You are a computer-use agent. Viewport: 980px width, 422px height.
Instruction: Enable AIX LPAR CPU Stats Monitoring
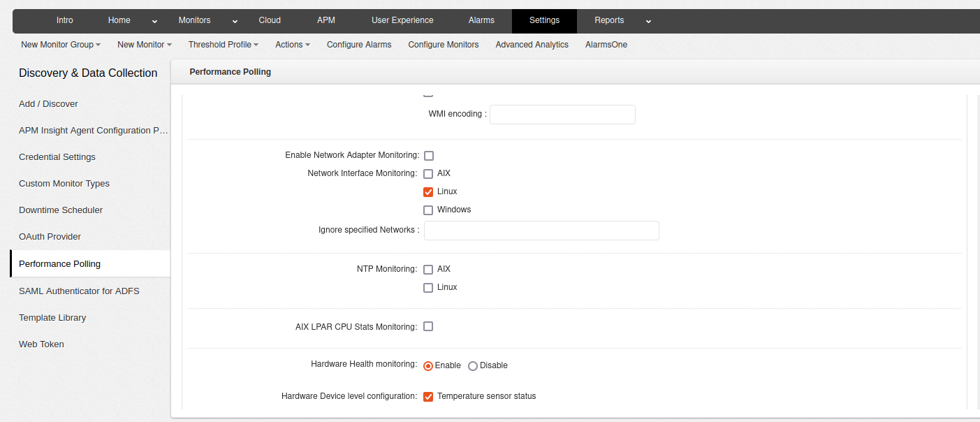click(x=429, y=326)
